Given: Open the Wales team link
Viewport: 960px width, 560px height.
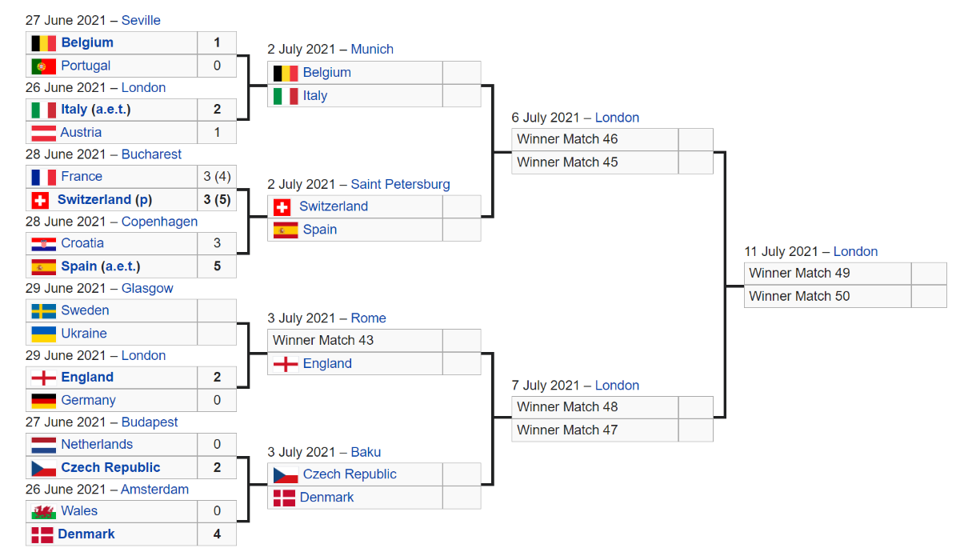Looking at the screenshot, I should 79,511.
